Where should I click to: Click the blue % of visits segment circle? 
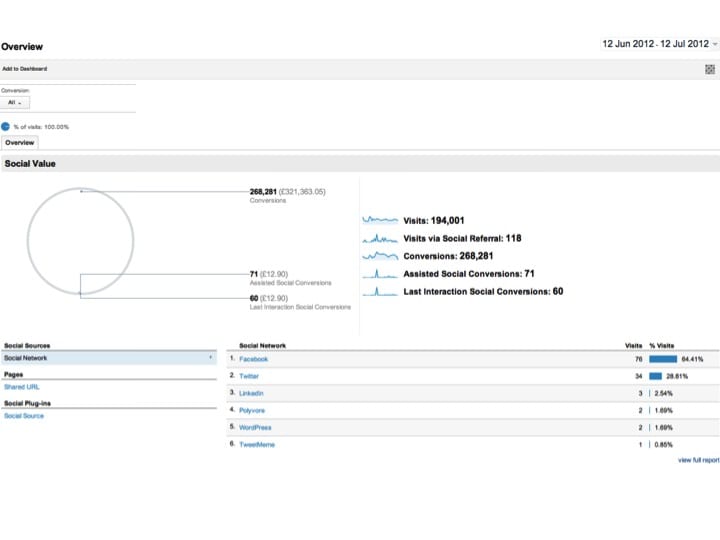point(5,126)
